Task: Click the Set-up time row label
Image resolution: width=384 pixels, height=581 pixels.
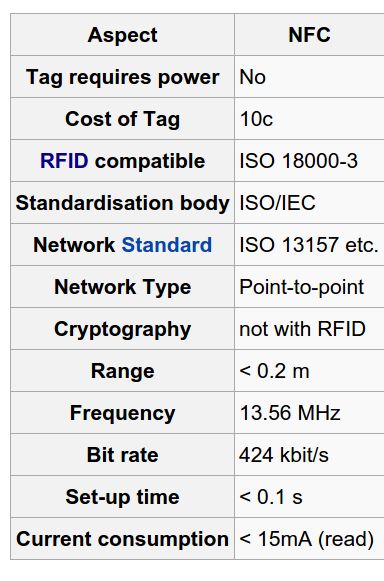Action: click(123, 497)
